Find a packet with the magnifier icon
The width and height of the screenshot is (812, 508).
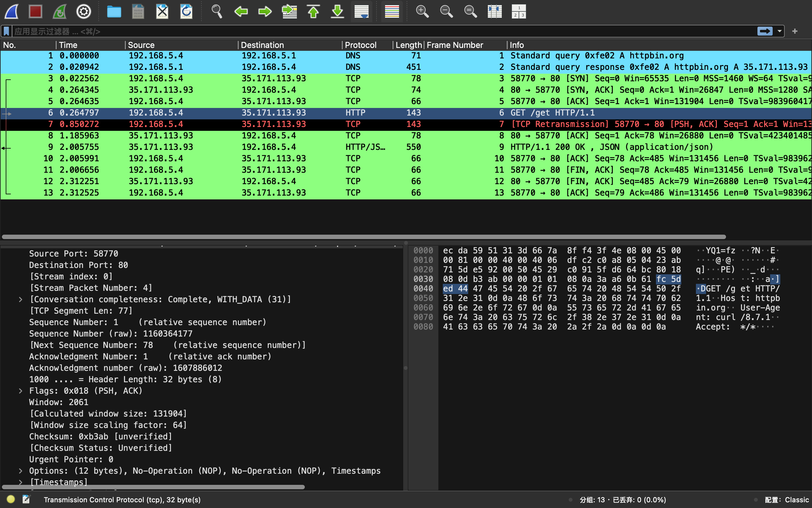pos(217,12)
